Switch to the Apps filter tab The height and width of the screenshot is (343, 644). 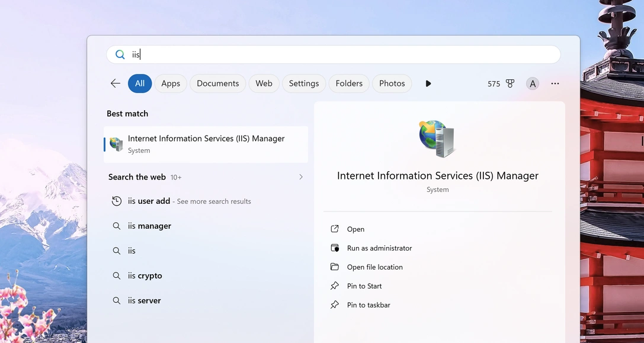pos(171,84)
